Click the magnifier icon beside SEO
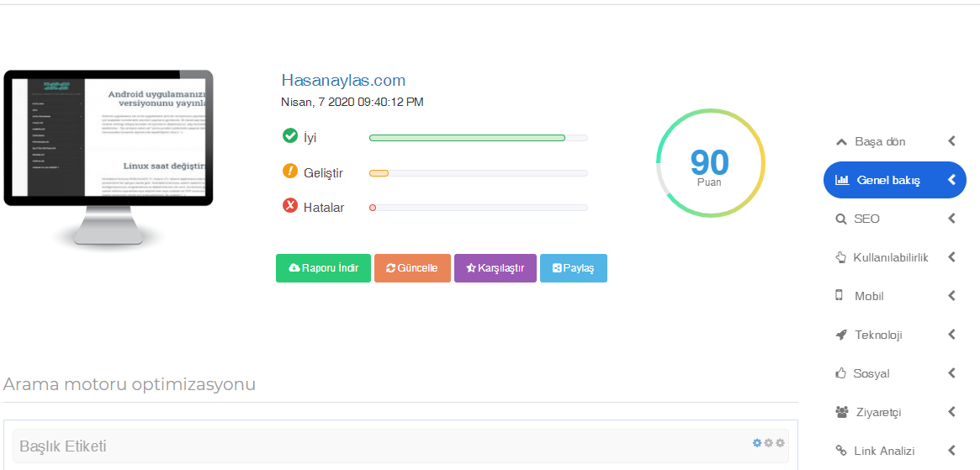This screenshot has width=980, height=470. (840, 219)
